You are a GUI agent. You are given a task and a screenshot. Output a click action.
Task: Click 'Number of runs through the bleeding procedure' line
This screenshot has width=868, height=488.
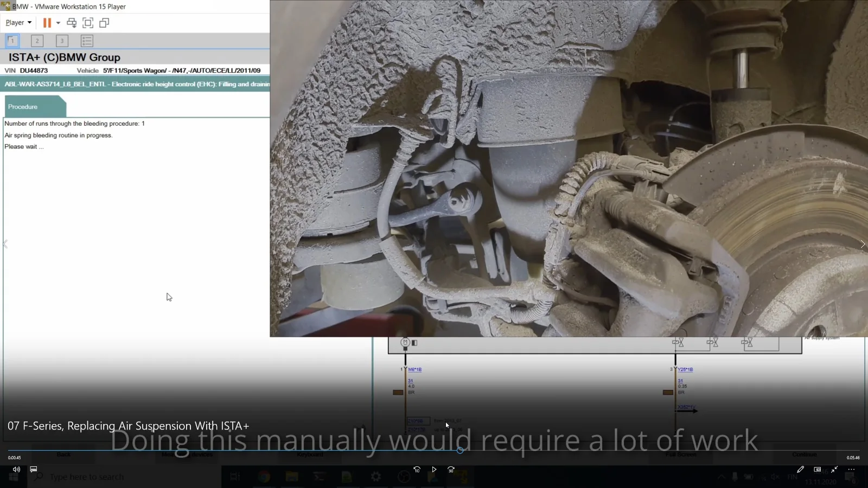(74, 124)
